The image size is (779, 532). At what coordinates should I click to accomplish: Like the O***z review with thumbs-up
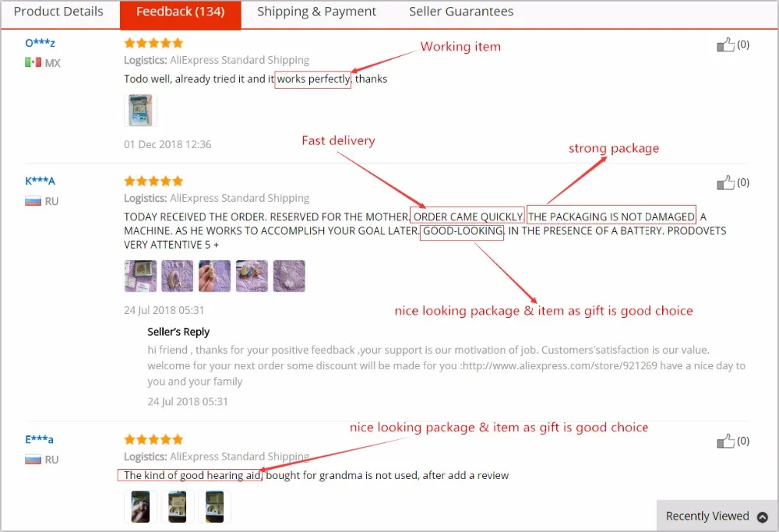(x=725, y=44)
